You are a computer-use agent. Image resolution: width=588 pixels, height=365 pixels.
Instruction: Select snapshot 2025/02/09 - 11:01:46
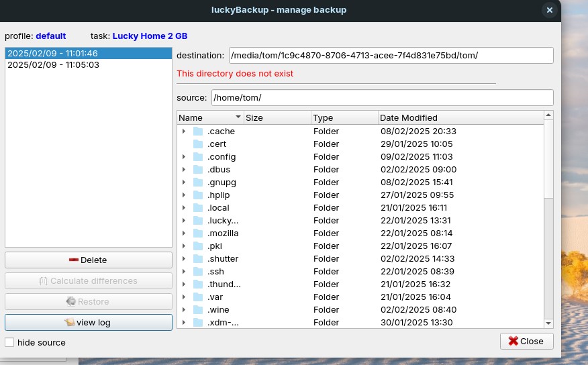tap(89, 53)
